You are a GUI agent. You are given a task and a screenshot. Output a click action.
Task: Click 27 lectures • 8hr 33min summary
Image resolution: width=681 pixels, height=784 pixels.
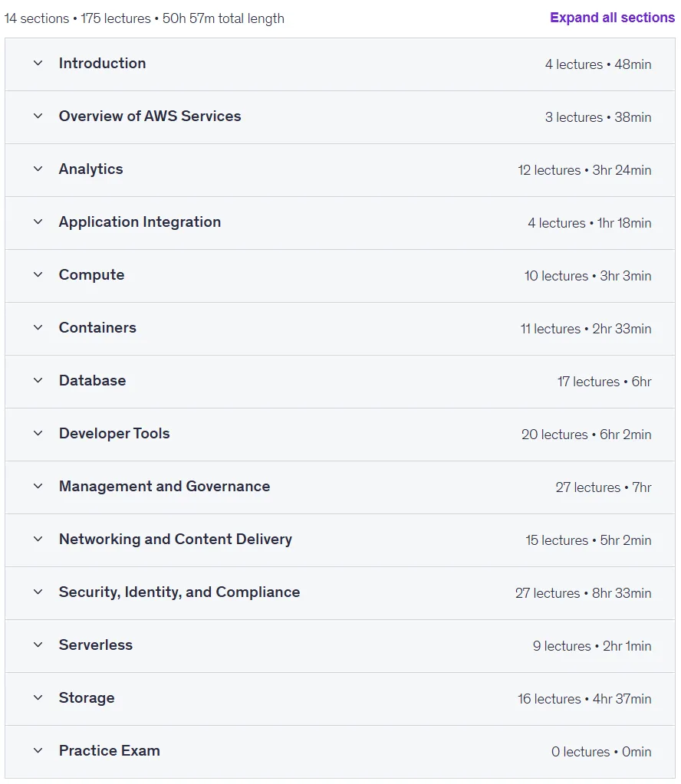(x=584, y=593)
